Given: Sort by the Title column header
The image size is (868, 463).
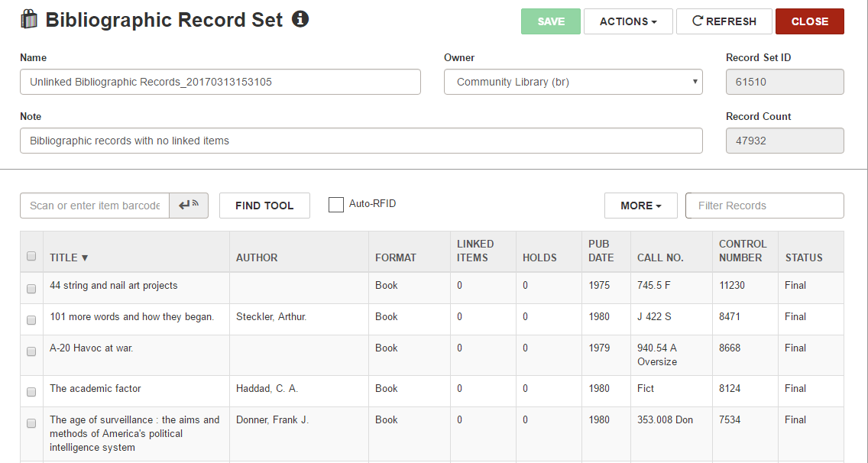Looking at the screenshot, I should 69,257.
